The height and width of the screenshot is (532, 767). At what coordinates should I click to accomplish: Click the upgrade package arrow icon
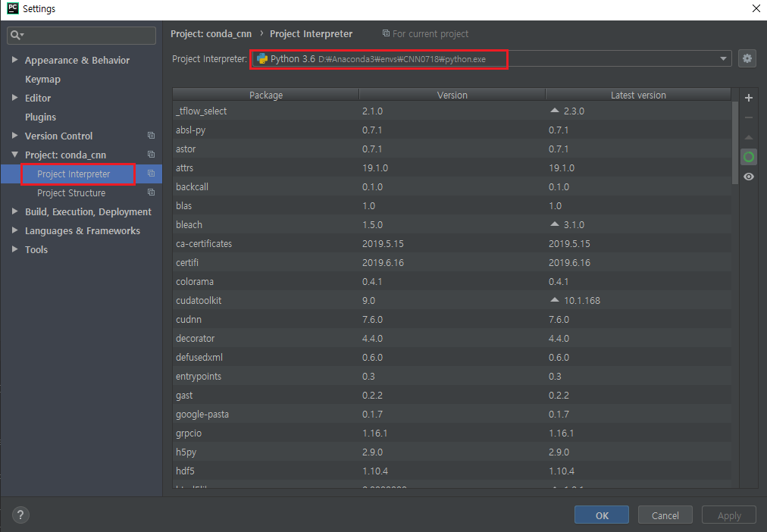(x=748, y=137)
